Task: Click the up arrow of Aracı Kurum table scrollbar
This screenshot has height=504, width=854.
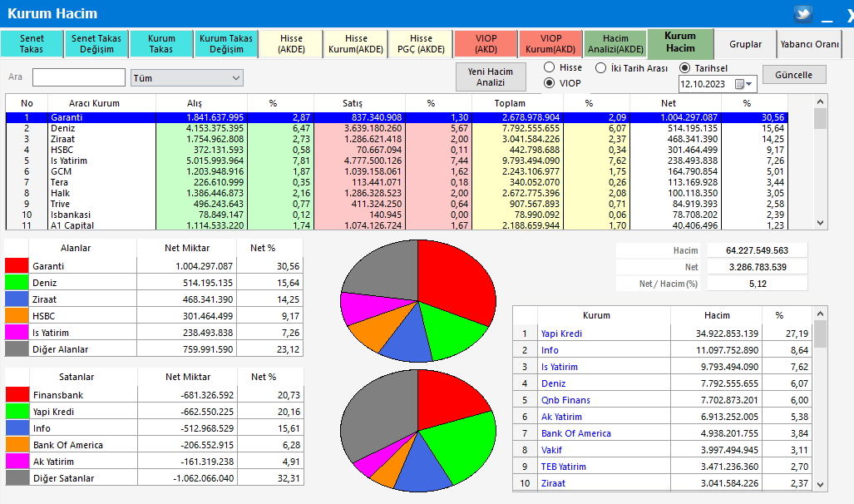Action: coord(820,102)
